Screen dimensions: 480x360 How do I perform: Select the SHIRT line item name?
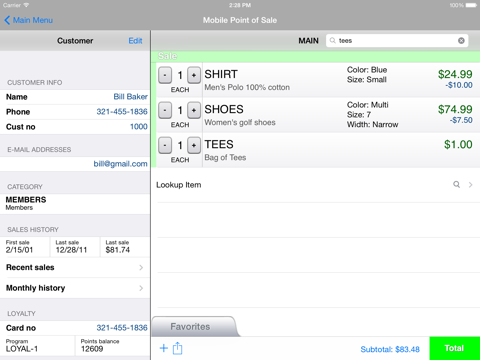tap(221, 74)
